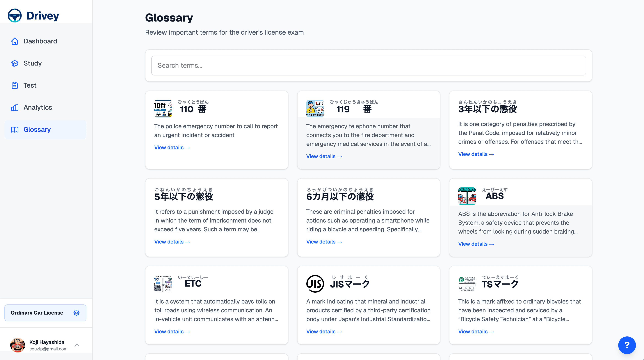This screenshot has height=360, width=644.
Task: Click the Analytics bar chart icon
Action: point(15,107)
